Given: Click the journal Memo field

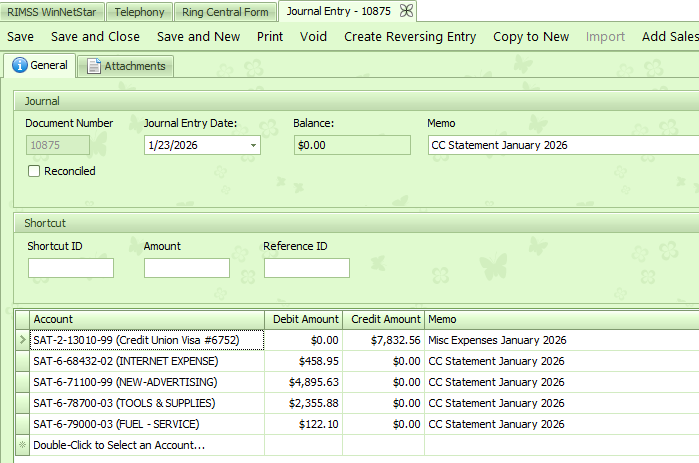Looking at the screenshot, I should click(563, 145).
